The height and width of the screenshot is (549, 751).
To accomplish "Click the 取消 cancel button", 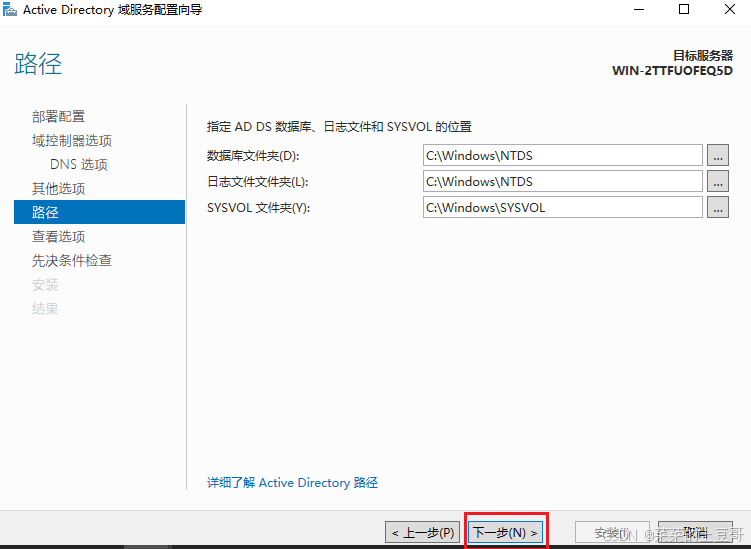I will point(695,532).
